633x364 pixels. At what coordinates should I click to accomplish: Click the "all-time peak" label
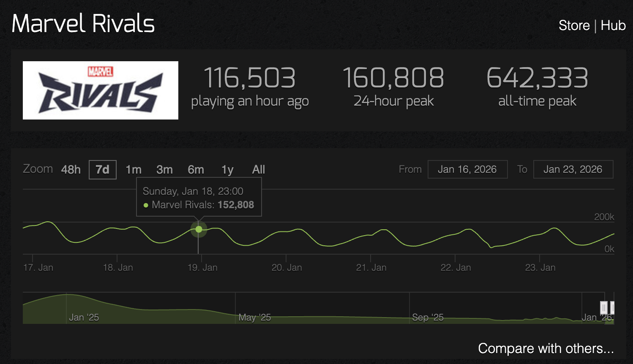[538, 101]
